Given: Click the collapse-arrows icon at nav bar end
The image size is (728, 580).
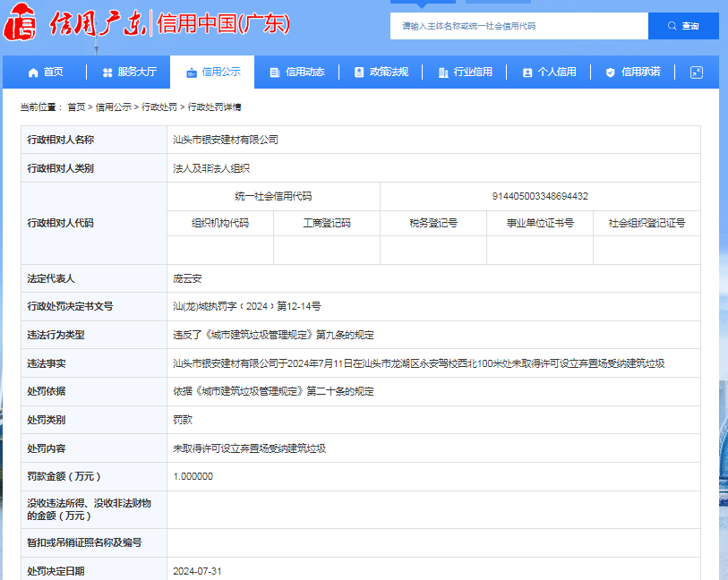Looking at the screenshot, I should [697, 72].
